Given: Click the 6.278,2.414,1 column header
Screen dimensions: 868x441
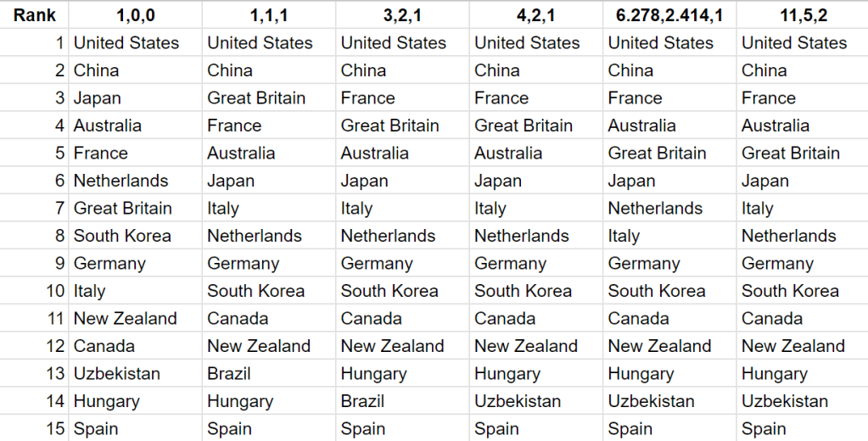Looking at the screenshot, I should click(669, 15).
